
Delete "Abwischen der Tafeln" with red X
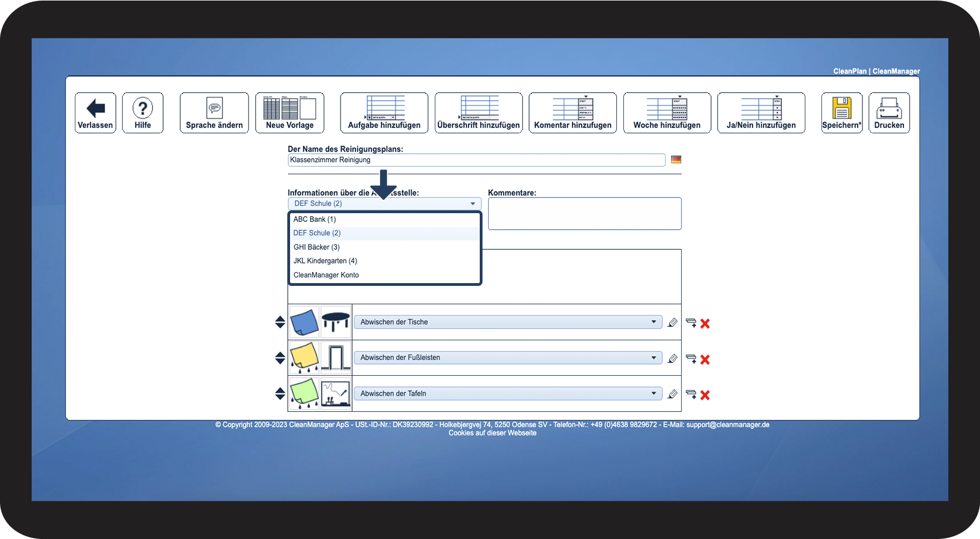[x=704, y=395]
